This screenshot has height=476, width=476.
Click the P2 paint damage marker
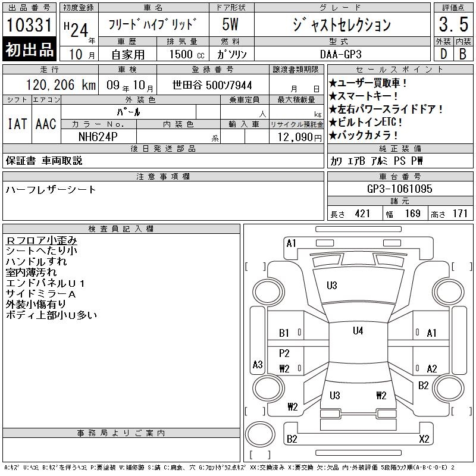click(284, 353)
